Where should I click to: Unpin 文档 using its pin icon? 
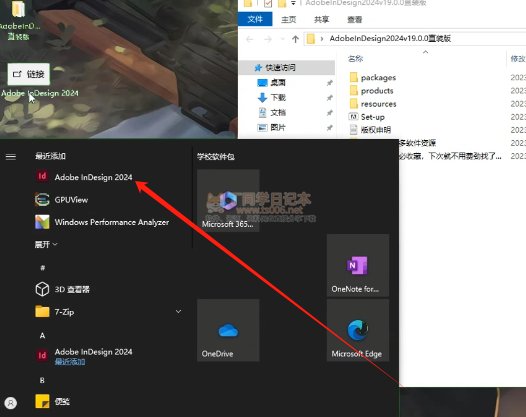(329, 113)
